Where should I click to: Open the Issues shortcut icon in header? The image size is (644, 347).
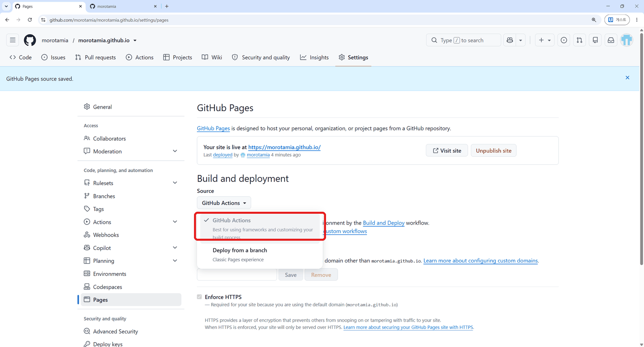click(564, 40)
